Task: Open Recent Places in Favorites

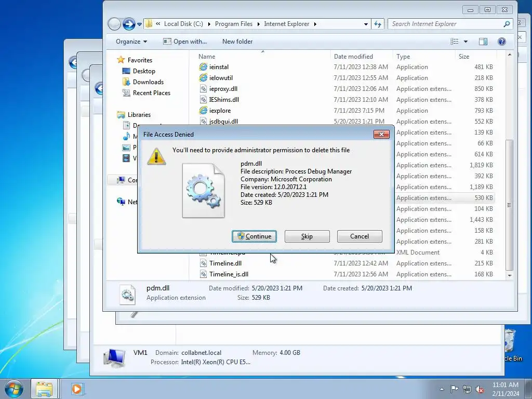Action: point(152,92)
